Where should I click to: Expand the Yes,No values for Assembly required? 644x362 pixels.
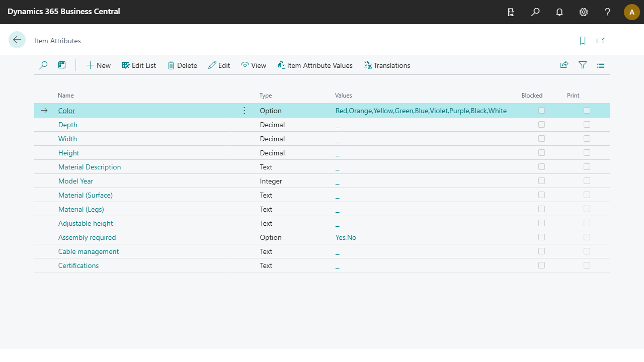tap(346, 237)
